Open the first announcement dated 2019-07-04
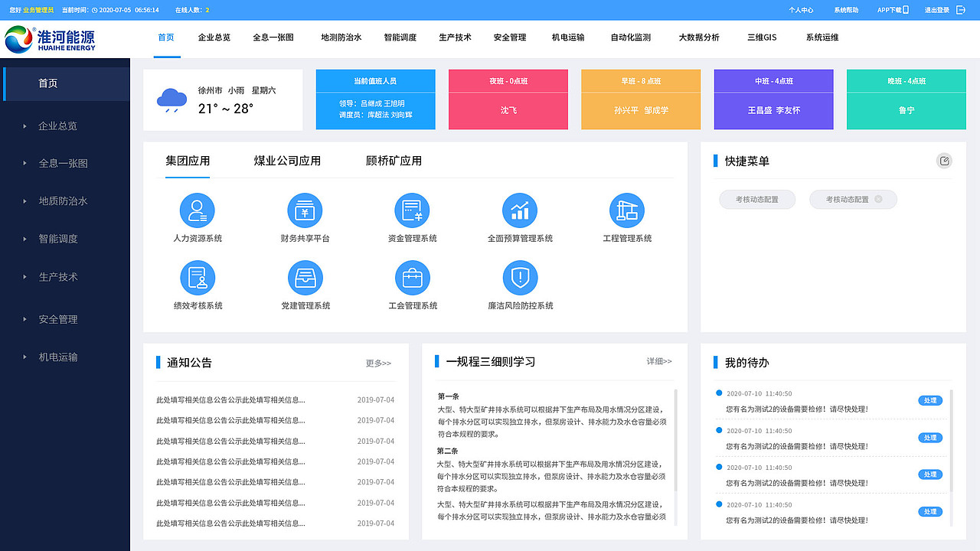The height and width of the screenshot is (551, 980). (230, 399)
